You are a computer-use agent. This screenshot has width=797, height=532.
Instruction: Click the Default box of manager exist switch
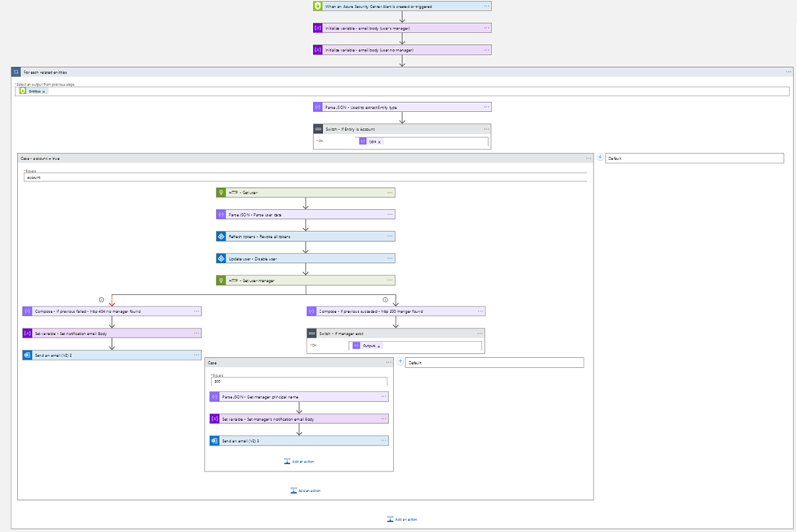tap(495, 363)
